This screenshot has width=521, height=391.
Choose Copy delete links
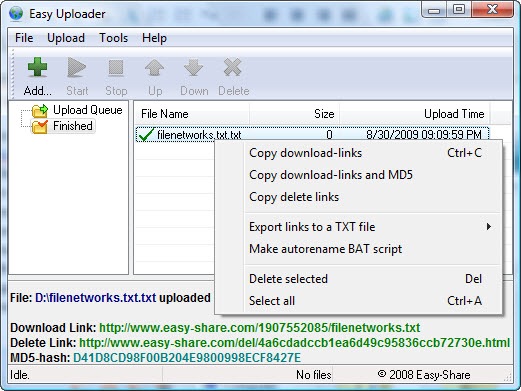(x=358, y=197)
